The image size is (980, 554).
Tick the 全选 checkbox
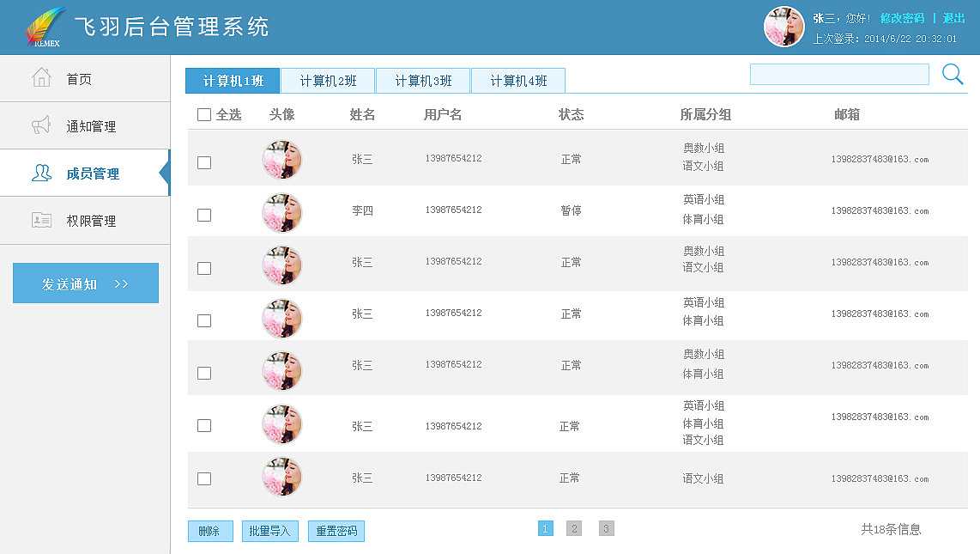pyautogui.click(x=203, y=114)
